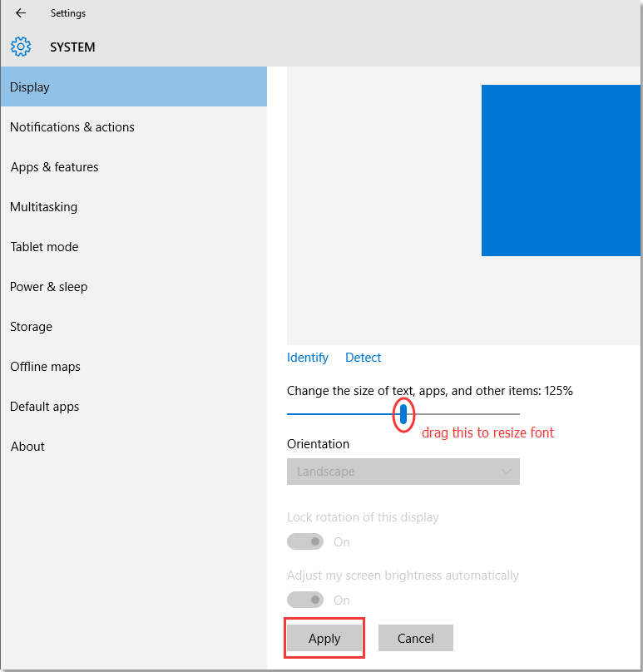Screen dimensions: 643x672
Task: Open Storage settings
Action: (134, 326)
